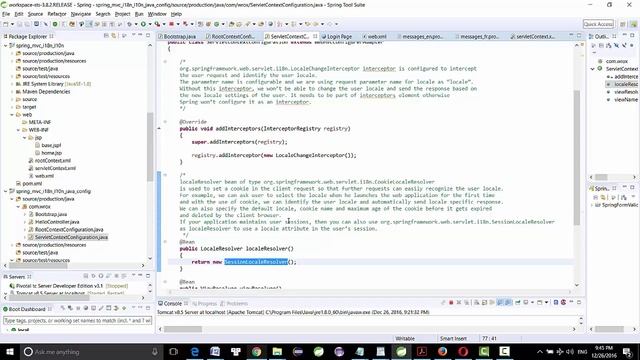This screenshot has width=640, height=360.
Task: Click the highlighted SessionLocaleResolver text
Action: [256, 262]
